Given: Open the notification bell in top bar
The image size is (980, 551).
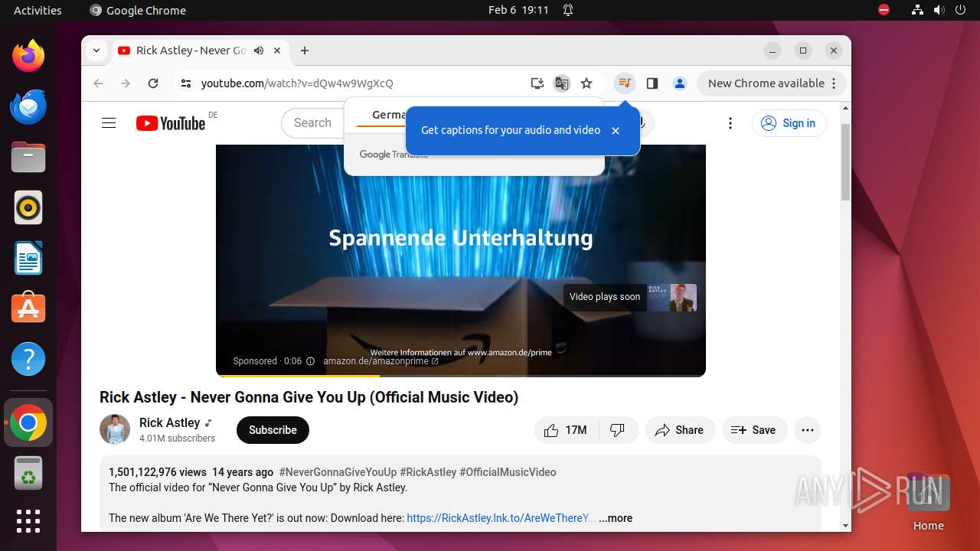Looking at the screenshot, I should coord(568,11).
